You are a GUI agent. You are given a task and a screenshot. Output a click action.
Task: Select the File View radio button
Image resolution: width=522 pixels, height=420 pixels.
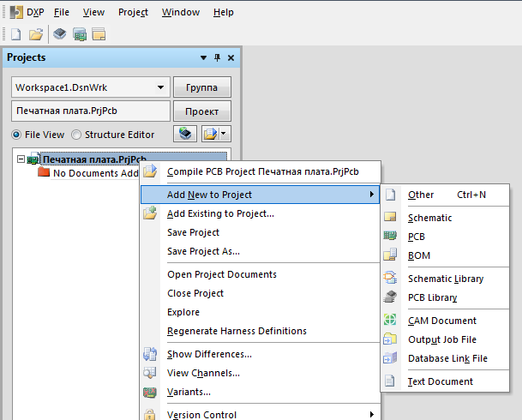click(x=16, y=135)
